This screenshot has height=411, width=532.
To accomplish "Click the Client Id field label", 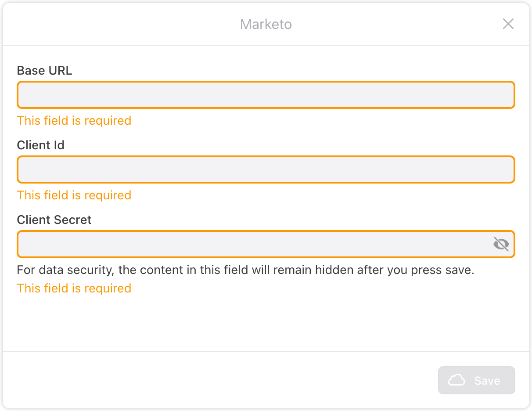I will [40, 145].
